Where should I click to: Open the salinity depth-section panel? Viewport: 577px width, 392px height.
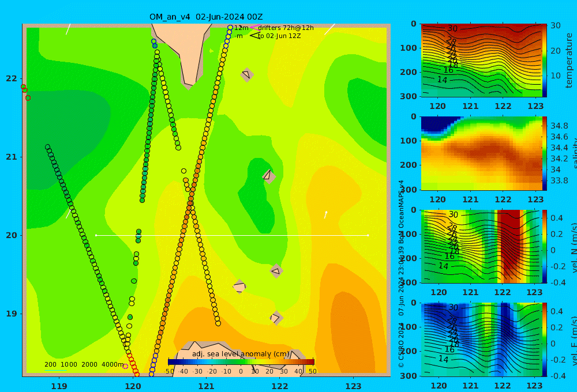pyautogui.click(x=481, y=153)
